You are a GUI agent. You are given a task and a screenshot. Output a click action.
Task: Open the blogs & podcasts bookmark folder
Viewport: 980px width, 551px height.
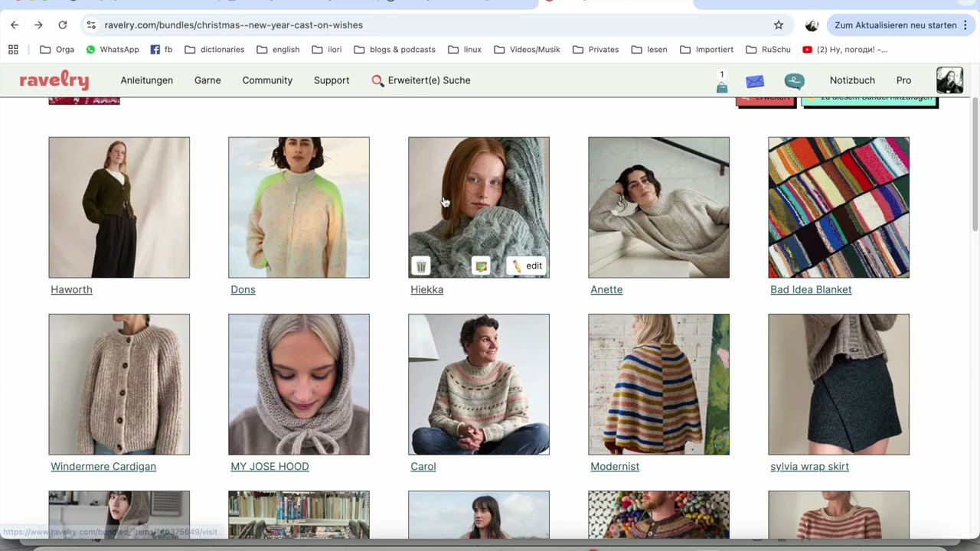[394, 50]
